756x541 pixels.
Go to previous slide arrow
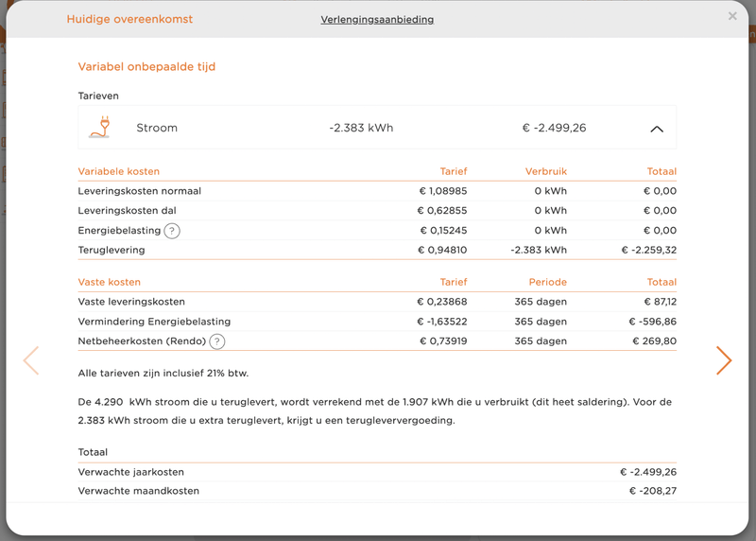point(31,360)
